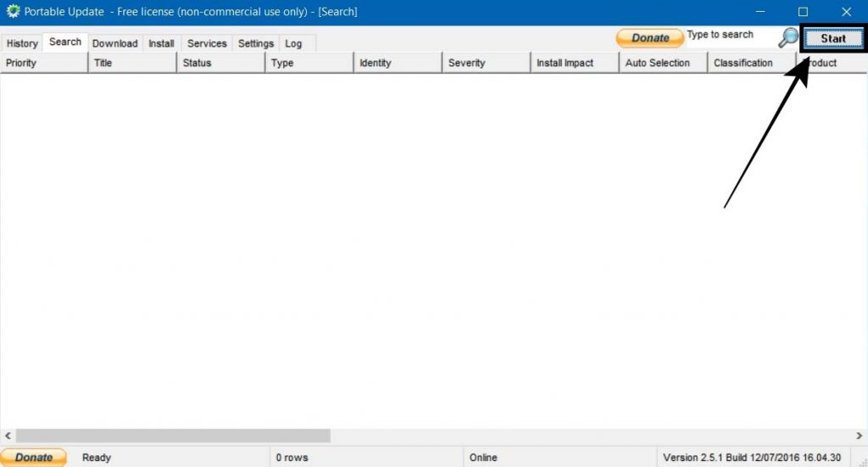Switch to the Download tab
The width and height of the screenshot is (868, 467).
[x=114, y=43]
